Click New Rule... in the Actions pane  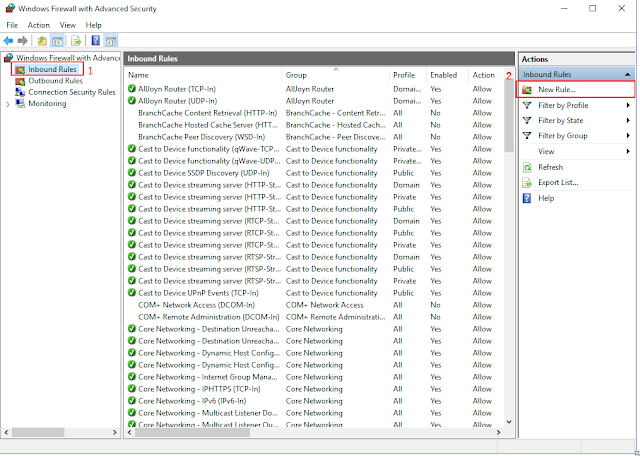pyautogui.click(x=557, y=90)
